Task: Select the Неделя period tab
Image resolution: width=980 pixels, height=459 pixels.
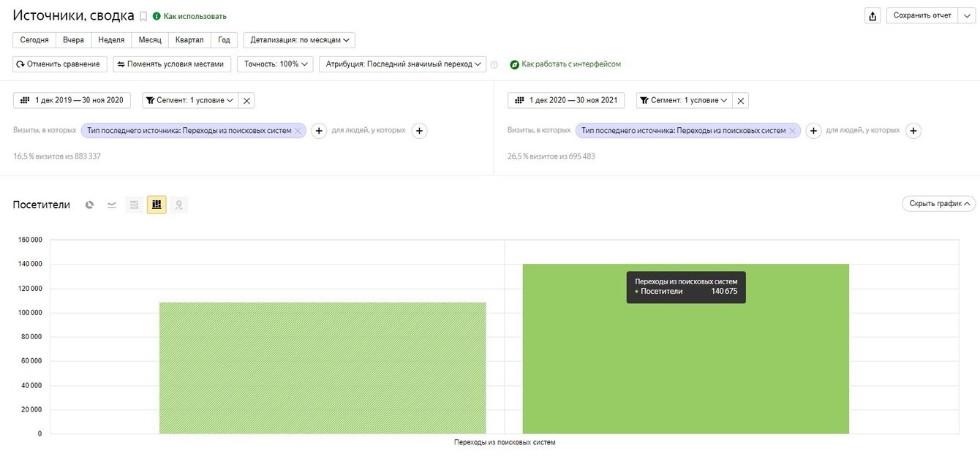Action: tap(111, 39)
